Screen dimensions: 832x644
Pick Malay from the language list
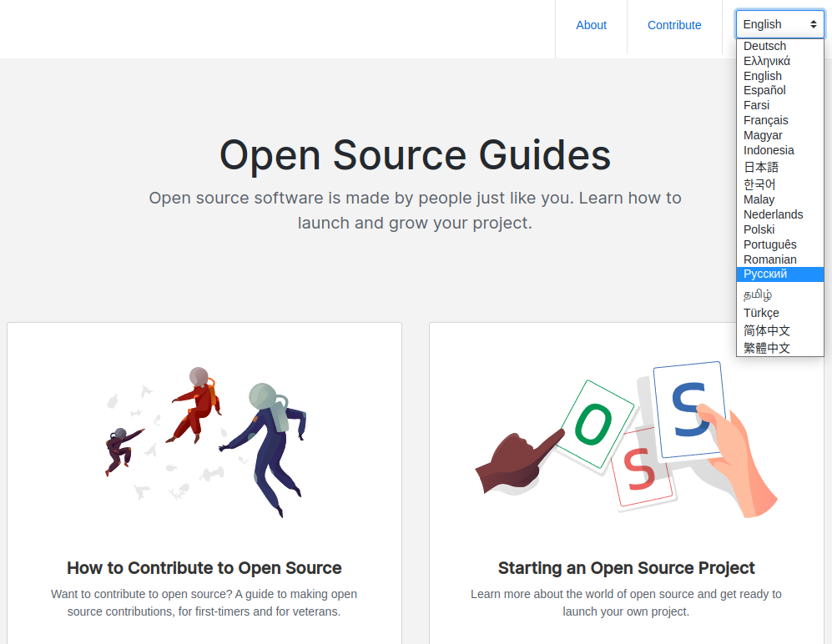click(779, 199)
